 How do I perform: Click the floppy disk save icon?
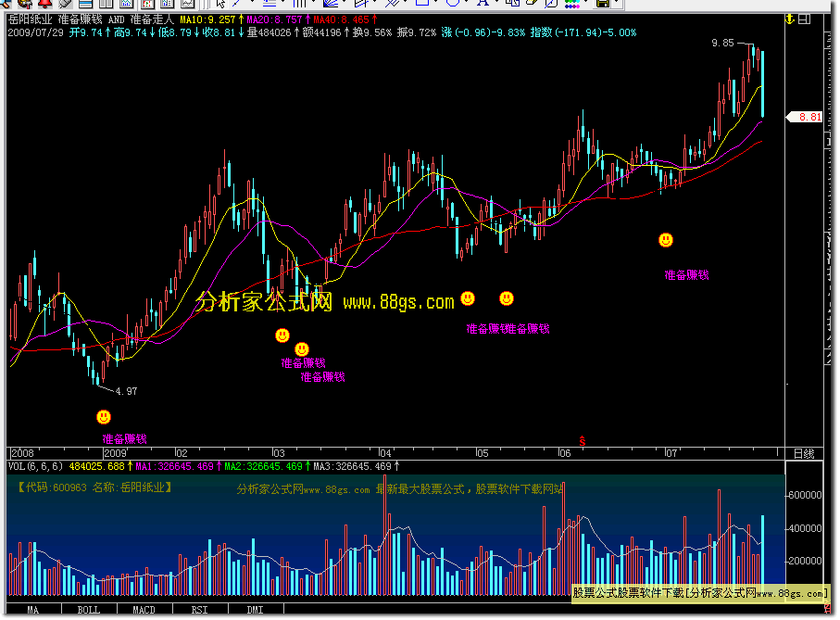tap(603, 3)
